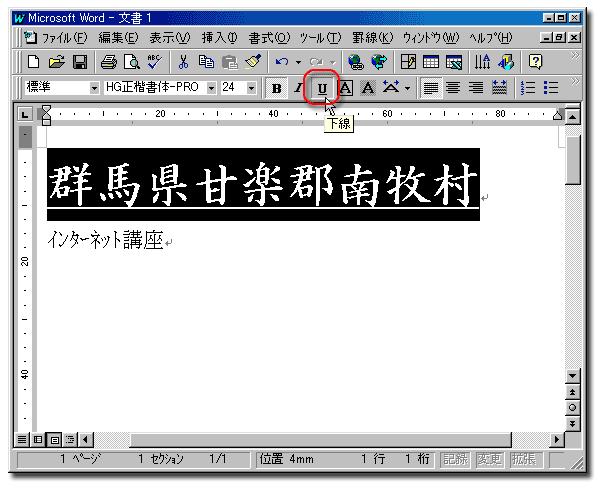The width and height of the screenshot is (600, 488).
Task: Open HG正楷書体-PRO font dropdown
Action: (x=211, y=88)
